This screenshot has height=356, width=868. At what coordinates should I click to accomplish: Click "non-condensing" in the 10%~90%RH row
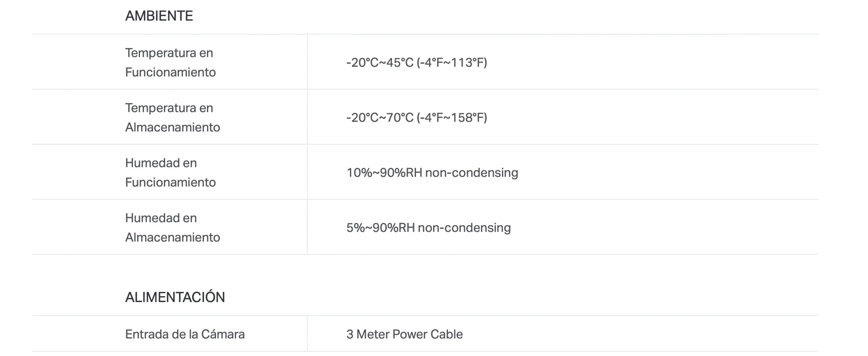coord(471,172)
